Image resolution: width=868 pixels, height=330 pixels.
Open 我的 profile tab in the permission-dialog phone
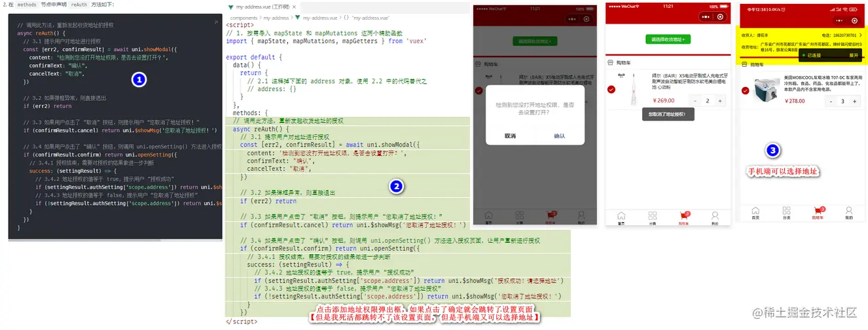[x=581, y=217]
